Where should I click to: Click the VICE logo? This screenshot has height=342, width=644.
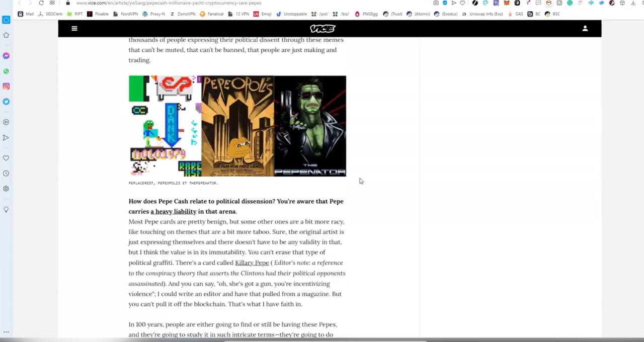coord(323,29)
